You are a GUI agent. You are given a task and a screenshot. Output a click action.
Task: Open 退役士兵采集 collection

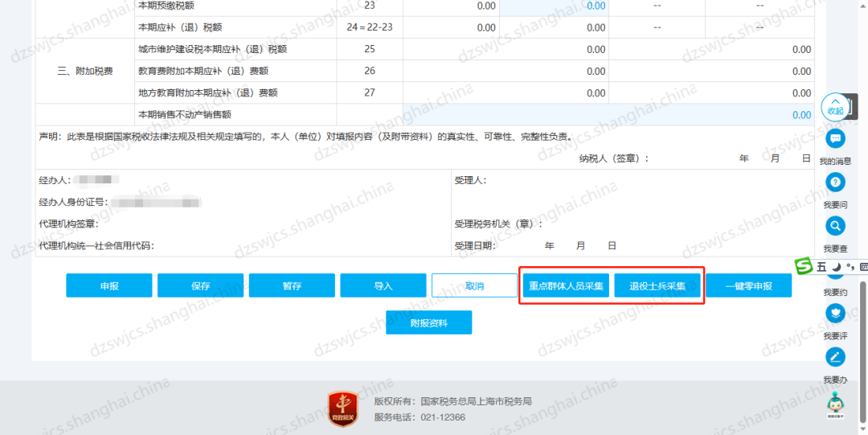pos(657,285)
